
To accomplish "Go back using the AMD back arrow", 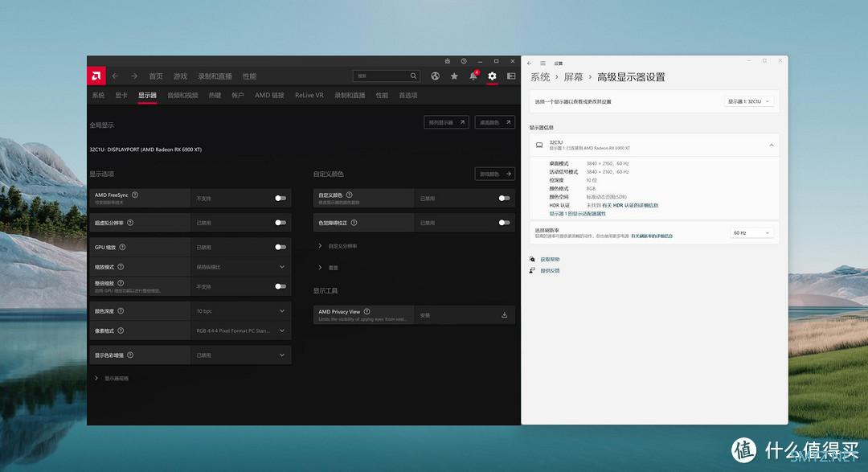I will tap(115, 76).
